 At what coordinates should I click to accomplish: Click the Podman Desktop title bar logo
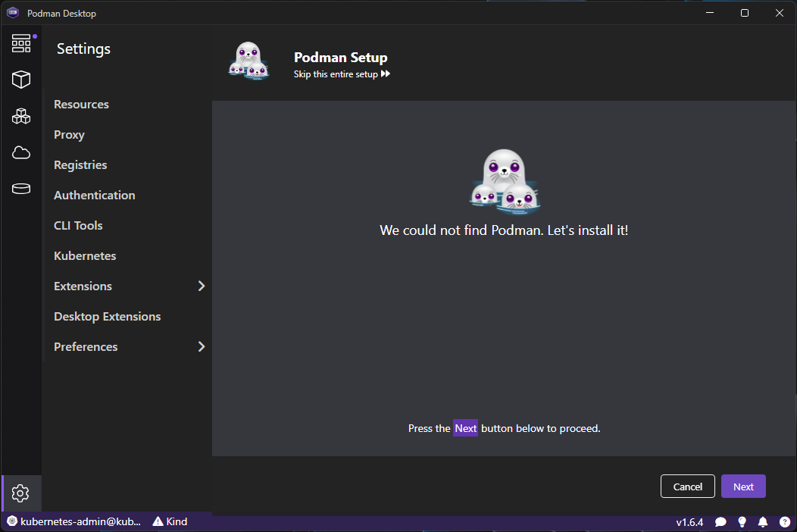click(13, 13)
